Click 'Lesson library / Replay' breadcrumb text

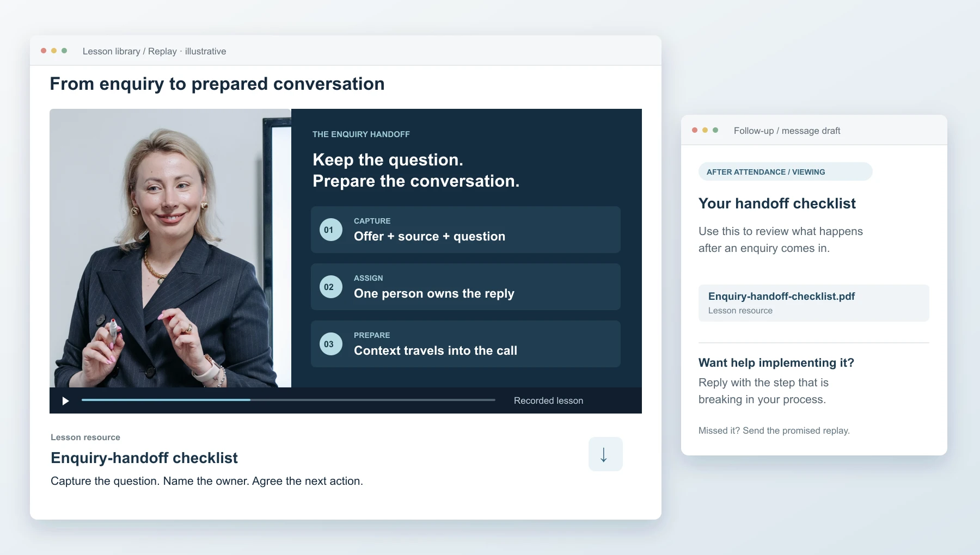coord(130,51)
